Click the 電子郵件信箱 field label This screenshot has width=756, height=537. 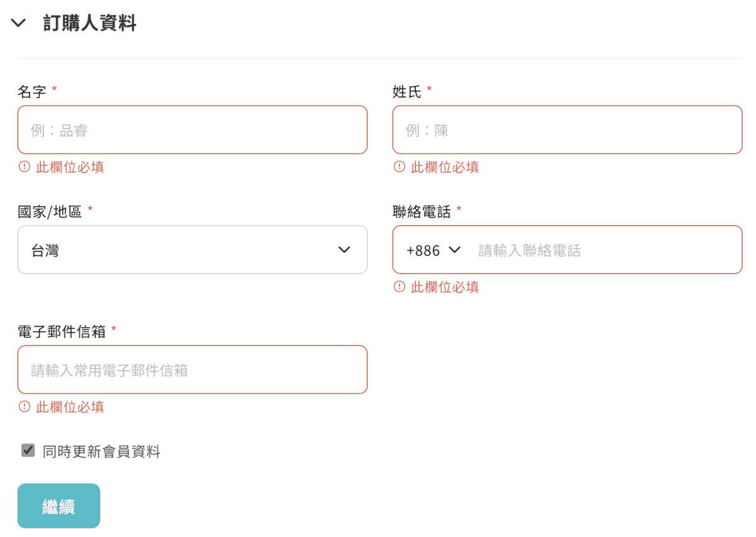[x=62, y=332]
